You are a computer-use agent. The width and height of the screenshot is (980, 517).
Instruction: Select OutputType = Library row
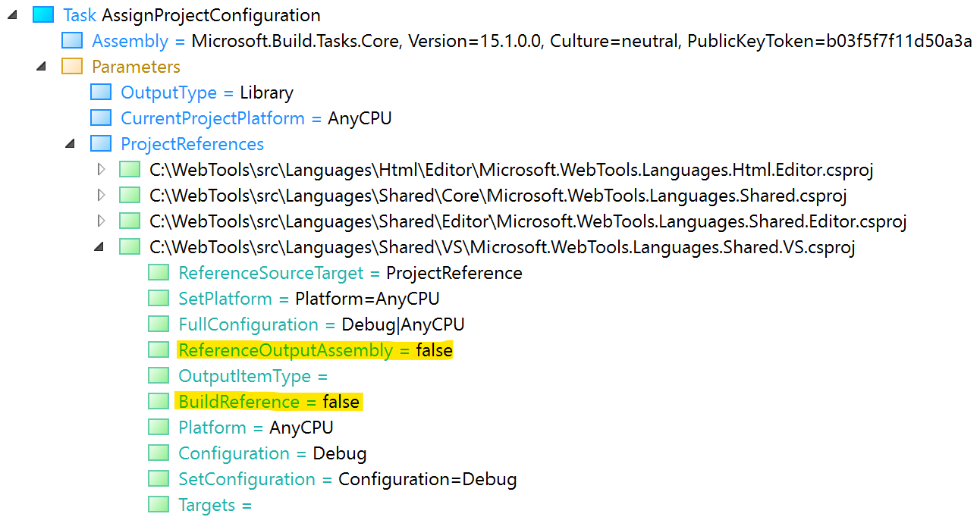tap(207, 92)
